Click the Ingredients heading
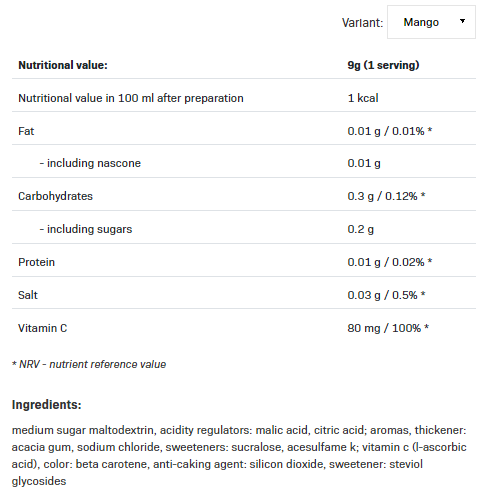This screenshot has width=489, height=504. pos(46,404)
